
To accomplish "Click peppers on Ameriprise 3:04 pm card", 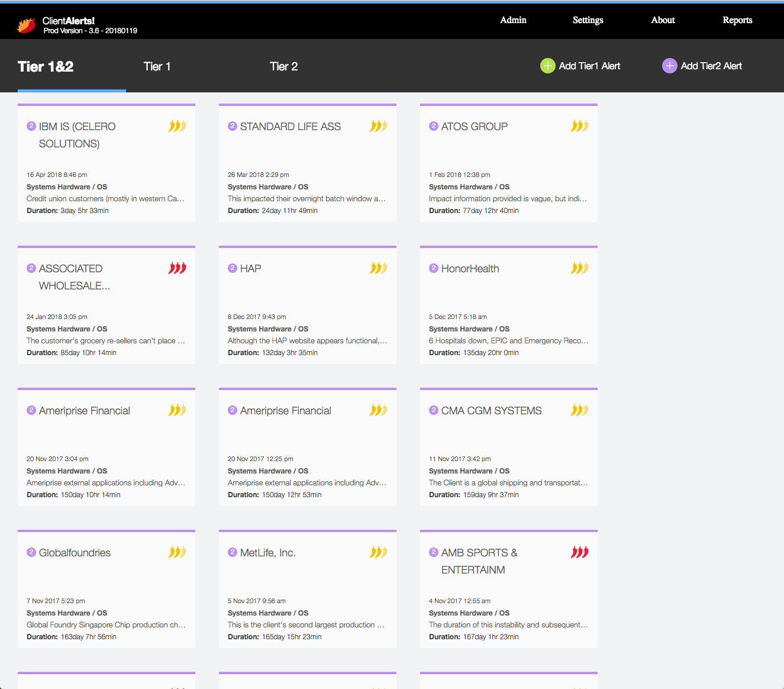I will click(x=178, y=410).
